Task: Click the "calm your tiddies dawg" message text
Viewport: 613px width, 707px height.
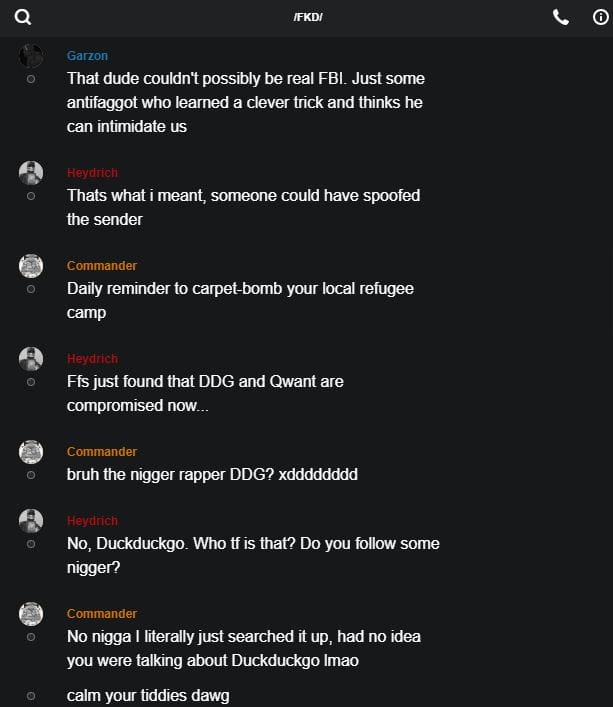Action: click(148, 695)
